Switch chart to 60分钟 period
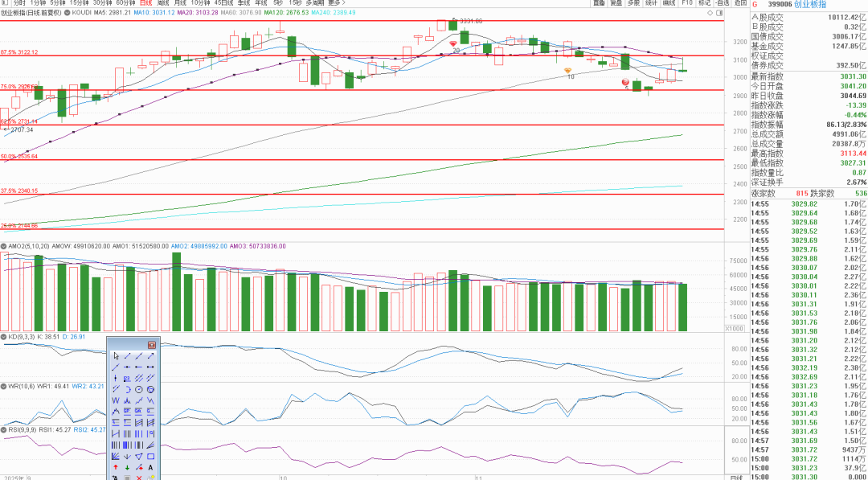 [125, 2]
